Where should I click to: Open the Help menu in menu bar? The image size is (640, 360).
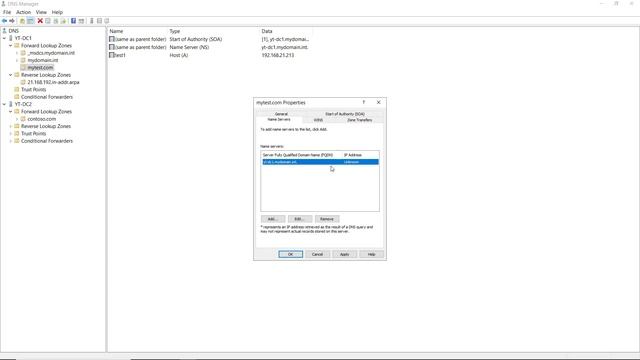point(57,12)
